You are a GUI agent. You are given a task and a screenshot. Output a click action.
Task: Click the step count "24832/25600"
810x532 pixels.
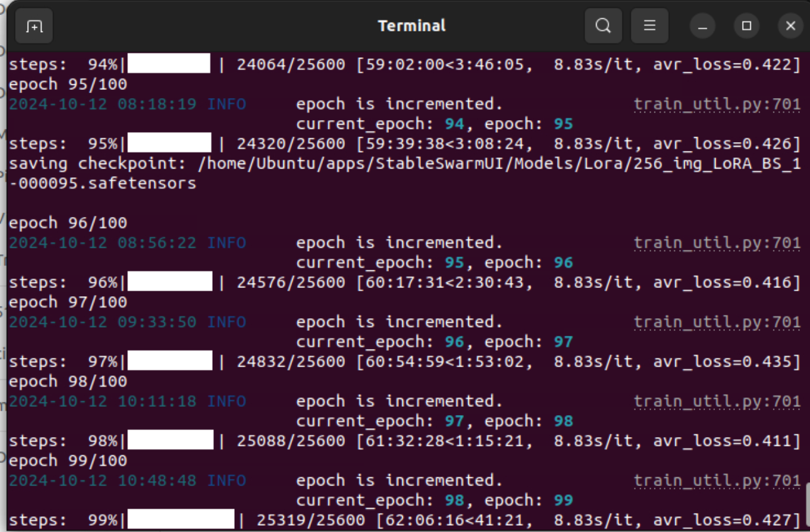[x=291, y=362]
